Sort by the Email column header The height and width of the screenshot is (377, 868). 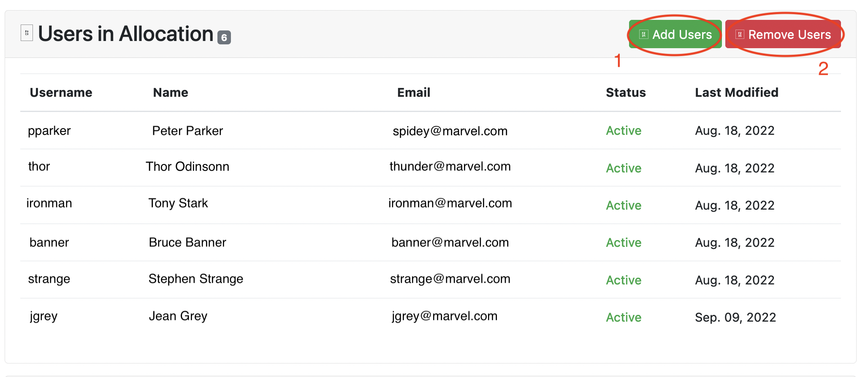pos(414,93)
